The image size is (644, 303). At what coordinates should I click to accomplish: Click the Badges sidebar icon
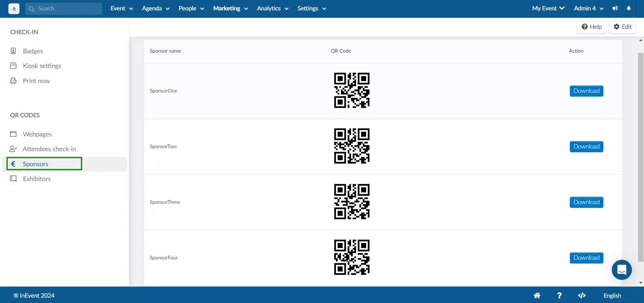[x=13, y=51]
